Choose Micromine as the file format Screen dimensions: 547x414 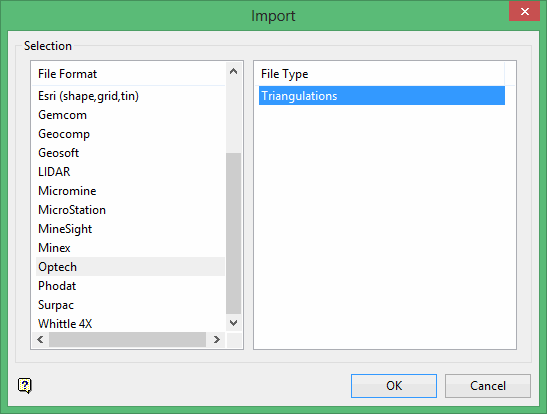tap(130, 191)
